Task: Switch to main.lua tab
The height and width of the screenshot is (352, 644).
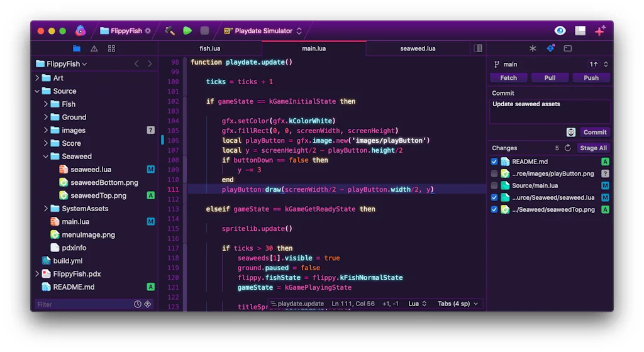Action: coord(314,48)
